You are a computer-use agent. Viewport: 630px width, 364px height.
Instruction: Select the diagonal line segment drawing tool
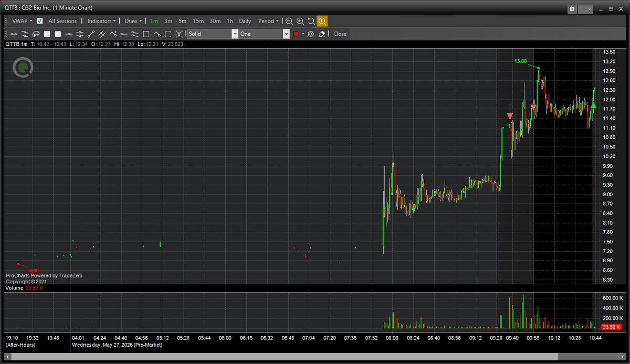91,34
